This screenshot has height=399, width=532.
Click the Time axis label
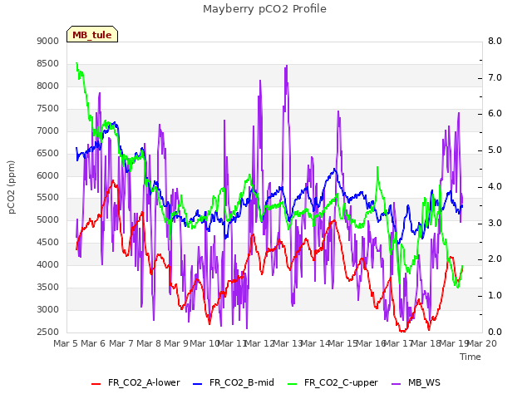pos(470,357)
